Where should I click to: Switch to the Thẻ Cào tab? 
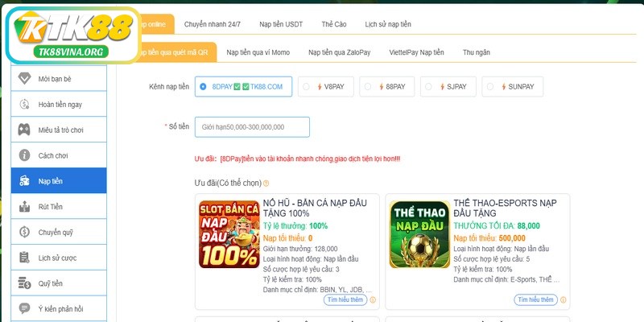coord(334,24)
